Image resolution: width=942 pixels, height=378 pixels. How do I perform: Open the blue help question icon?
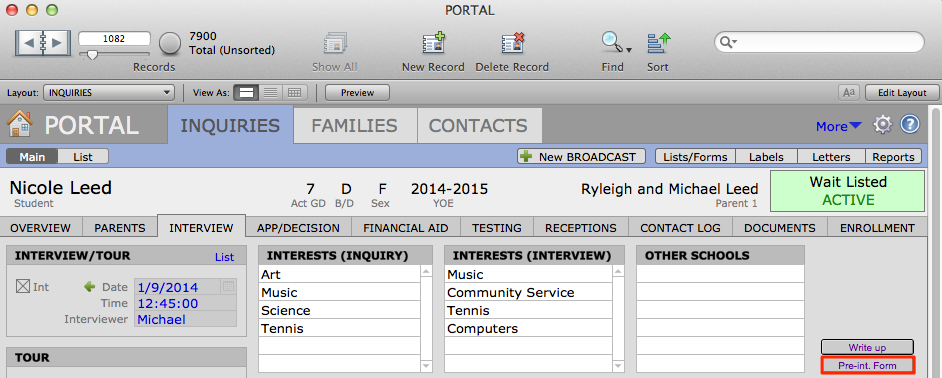point(910,124)
